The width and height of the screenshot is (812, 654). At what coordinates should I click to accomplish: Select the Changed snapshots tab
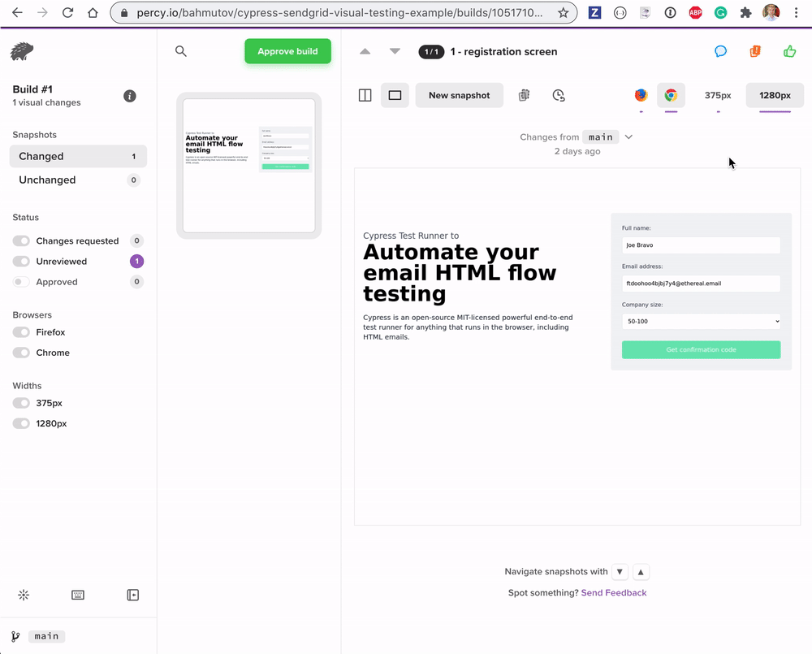coord(78,156)
